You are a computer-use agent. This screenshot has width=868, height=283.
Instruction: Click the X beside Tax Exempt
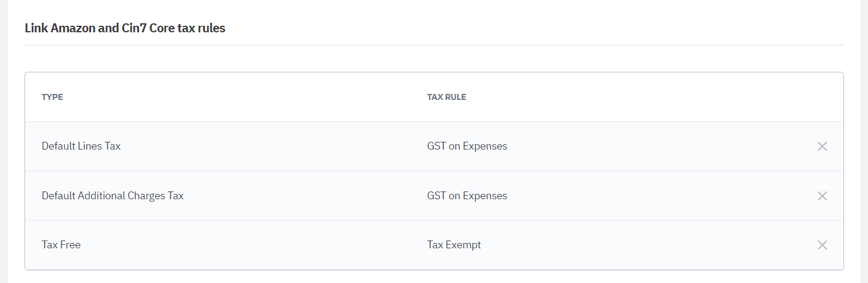[822, 245]
